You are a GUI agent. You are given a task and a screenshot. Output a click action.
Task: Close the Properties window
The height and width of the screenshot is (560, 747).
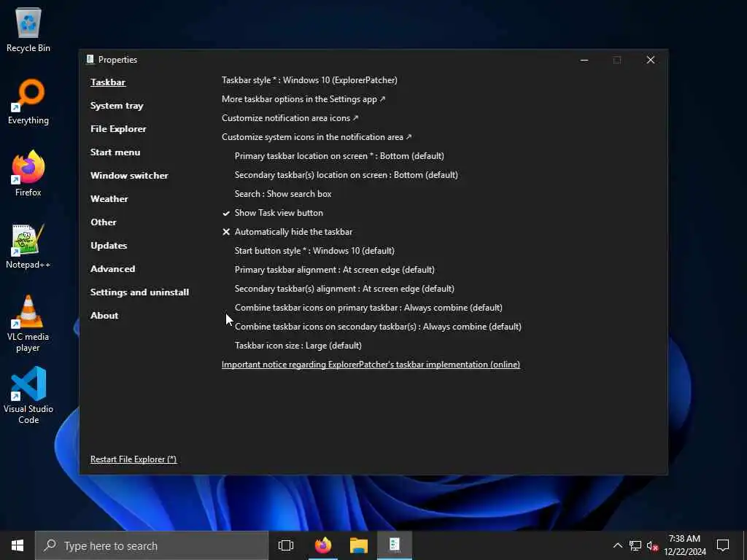click(x=650, y=60)
